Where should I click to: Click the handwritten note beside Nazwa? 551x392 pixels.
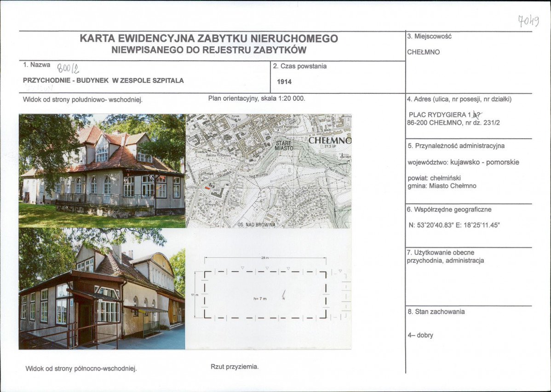coord(68,68)
